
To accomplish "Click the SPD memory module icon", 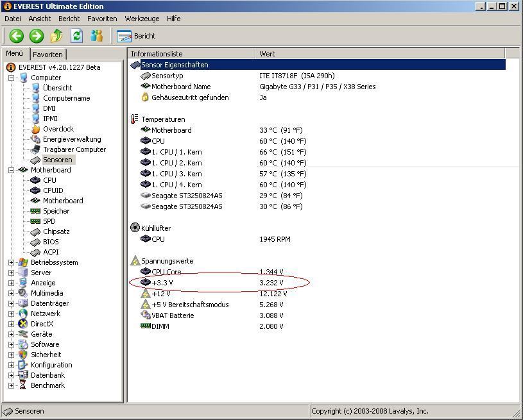I will 35,221.
